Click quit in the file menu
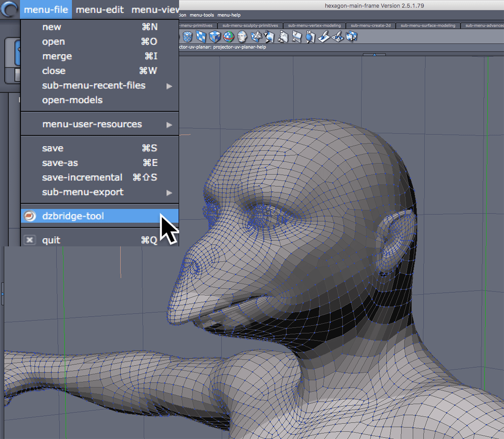Viewport: 504px width, 439px height. 51,240
